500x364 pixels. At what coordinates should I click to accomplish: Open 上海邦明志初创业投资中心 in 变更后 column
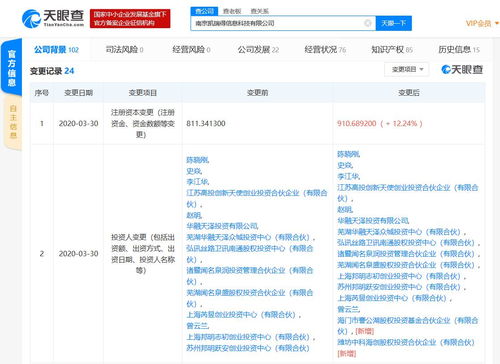point(401,276)
